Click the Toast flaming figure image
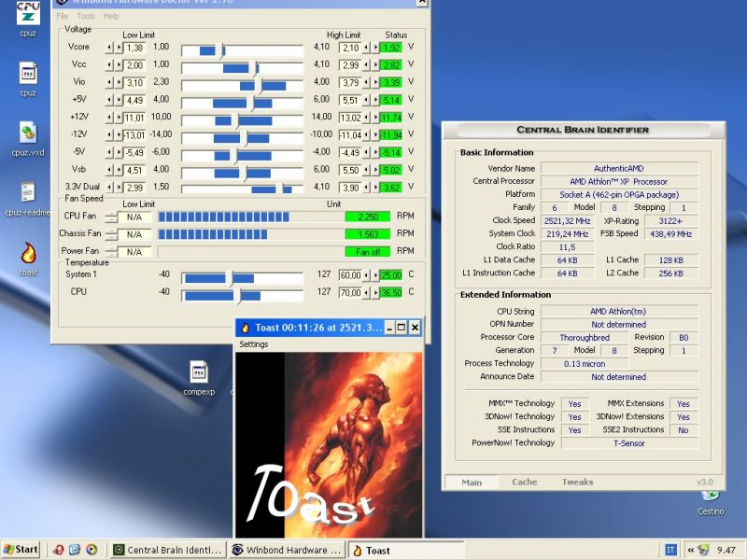747x560 pixels. coord(329,445)
